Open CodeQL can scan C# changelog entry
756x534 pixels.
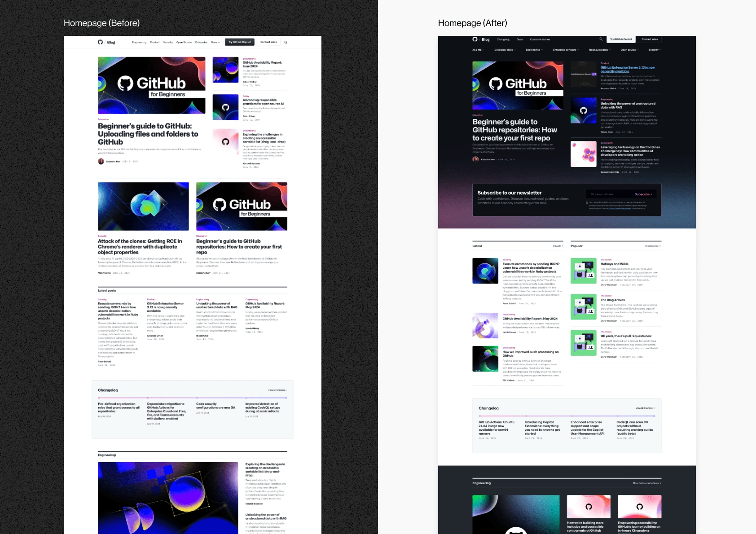coord(635,428)
